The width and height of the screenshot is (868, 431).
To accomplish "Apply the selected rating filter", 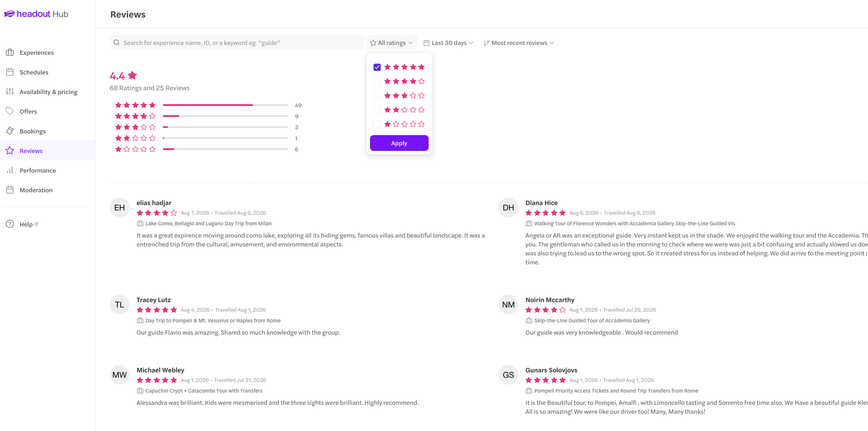I will pyautogui.click(x=399, y=143).
